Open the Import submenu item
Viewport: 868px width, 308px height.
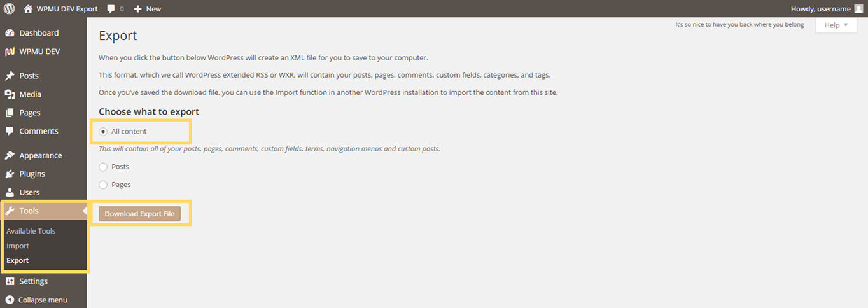pyautogui.click(x=18, y=246)
